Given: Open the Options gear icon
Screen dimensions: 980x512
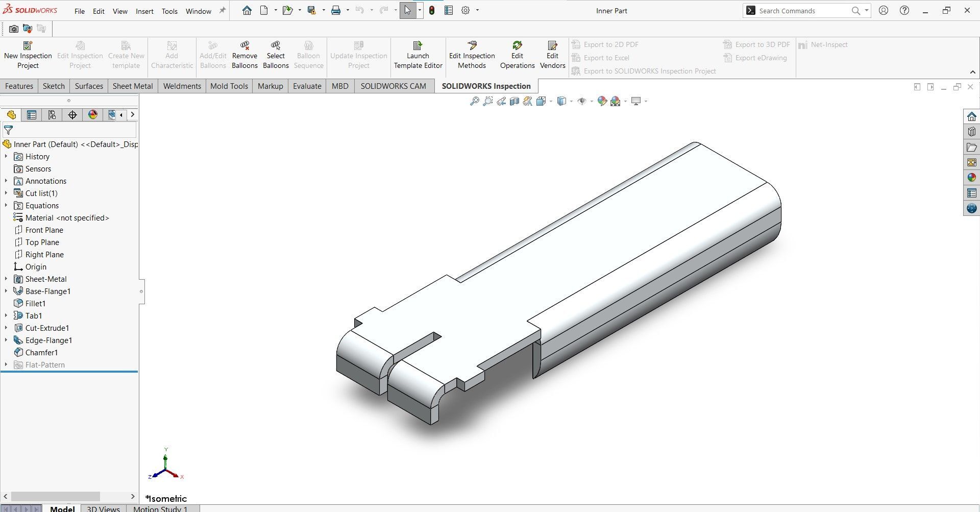Looking at the screenshot, I should point(465,10).
